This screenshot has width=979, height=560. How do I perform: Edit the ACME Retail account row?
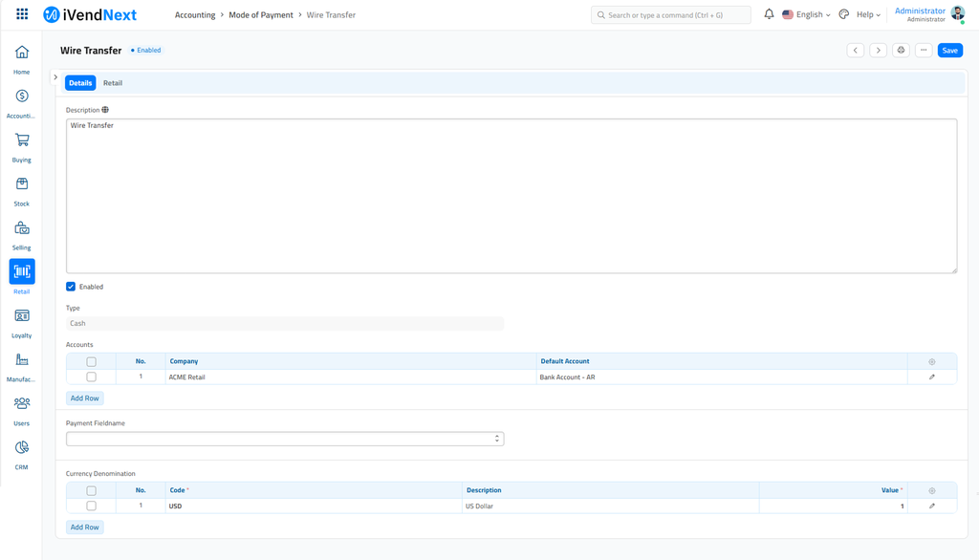pos(931,377)
